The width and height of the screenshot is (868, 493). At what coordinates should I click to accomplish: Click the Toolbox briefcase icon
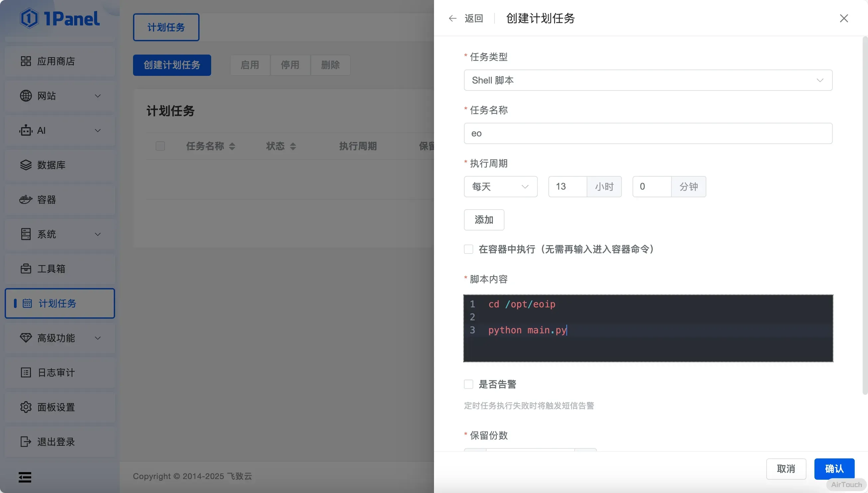pos(26,268)
